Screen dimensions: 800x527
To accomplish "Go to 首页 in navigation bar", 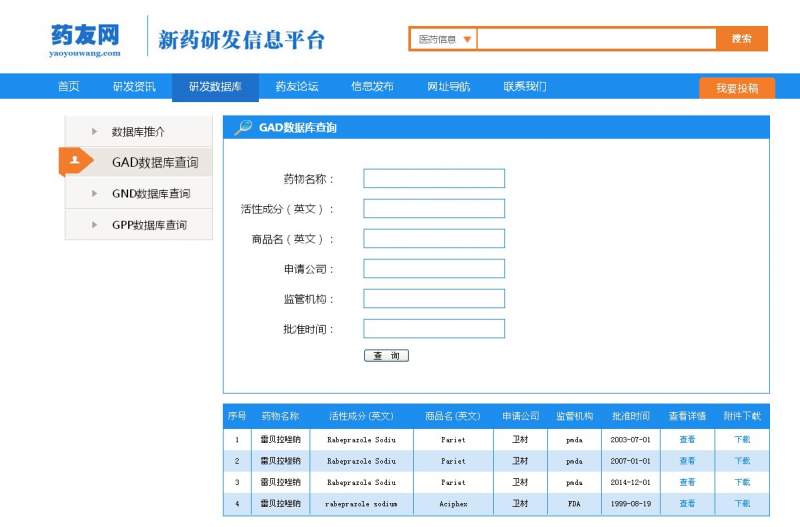I will click(69, 87).
